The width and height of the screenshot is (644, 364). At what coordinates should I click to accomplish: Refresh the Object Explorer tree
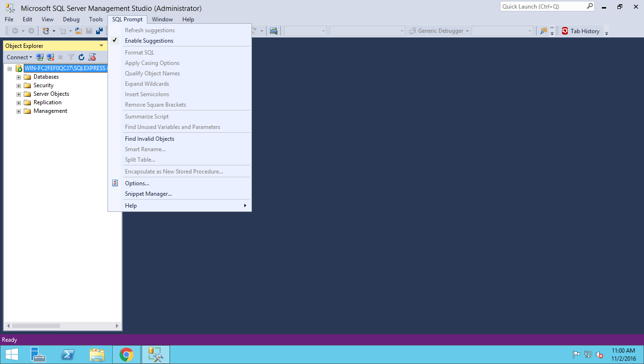[x=81, y=57]
